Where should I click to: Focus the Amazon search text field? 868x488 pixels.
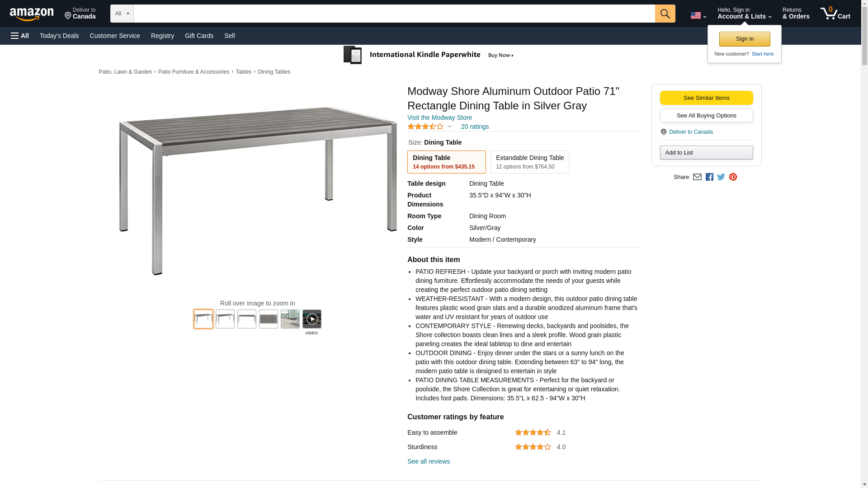pyautogui.click(x=394, y=14)
